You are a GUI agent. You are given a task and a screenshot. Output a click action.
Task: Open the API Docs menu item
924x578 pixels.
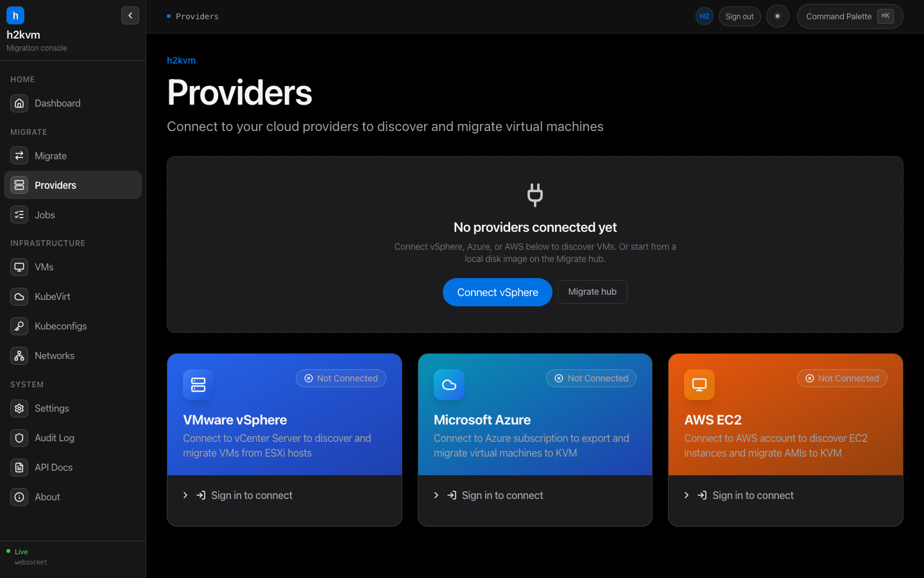pos(73,468)
